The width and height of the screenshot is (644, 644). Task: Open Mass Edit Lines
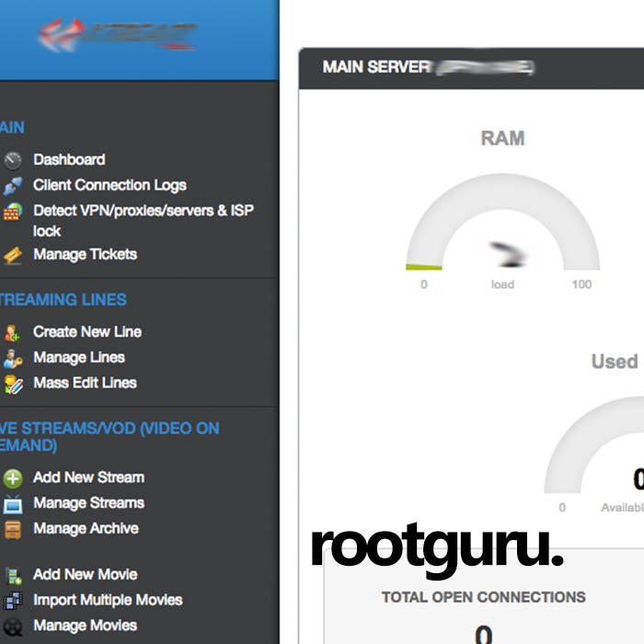[x=85, y=383]
